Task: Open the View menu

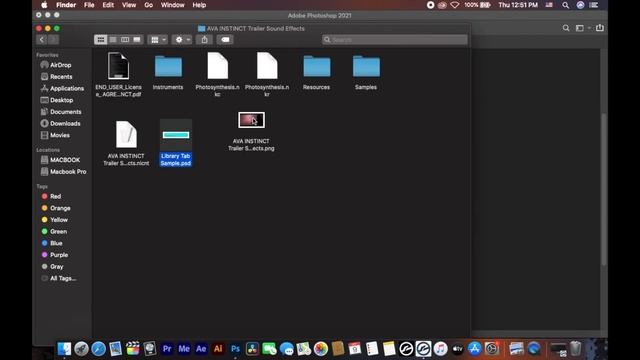Action: 129,5
